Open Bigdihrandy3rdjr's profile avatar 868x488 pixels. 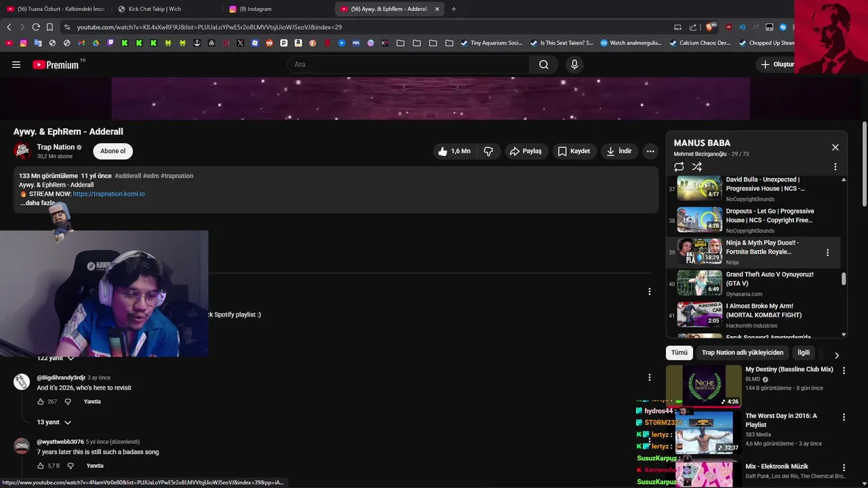[22, 382]
